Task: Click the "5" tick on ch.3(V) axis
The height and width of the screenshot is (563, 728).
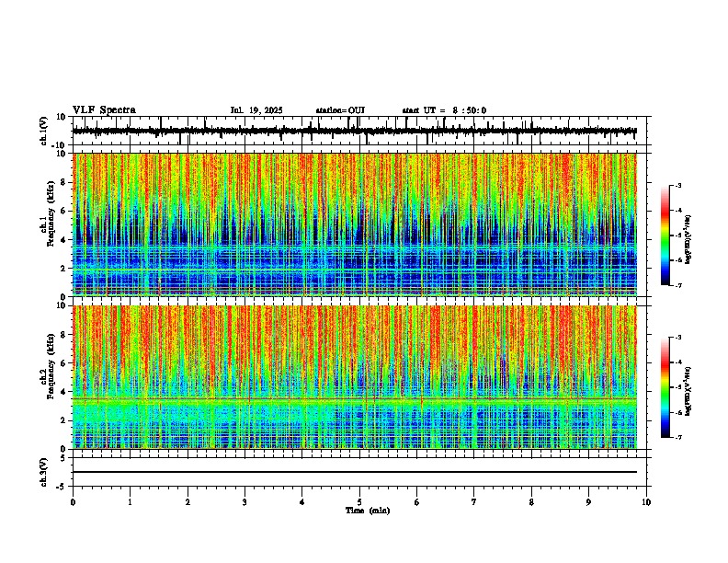Action: (64, 457)
